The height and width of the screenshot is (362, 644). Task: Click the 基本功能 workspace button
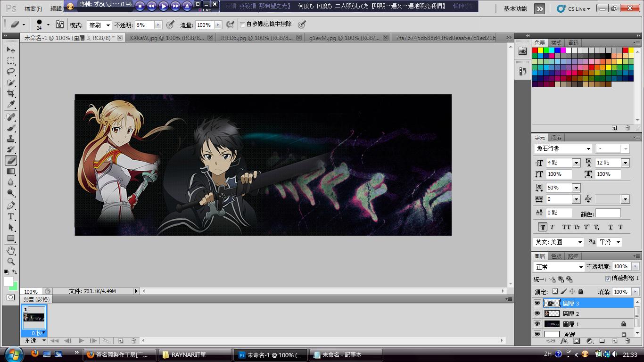[x=515, y=8]
